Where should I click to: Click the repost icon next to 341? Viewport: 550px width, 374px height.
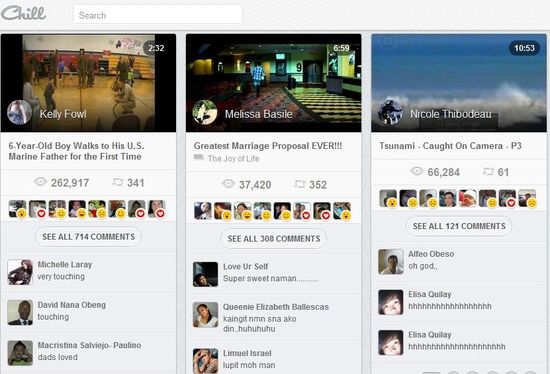(118, 182)
